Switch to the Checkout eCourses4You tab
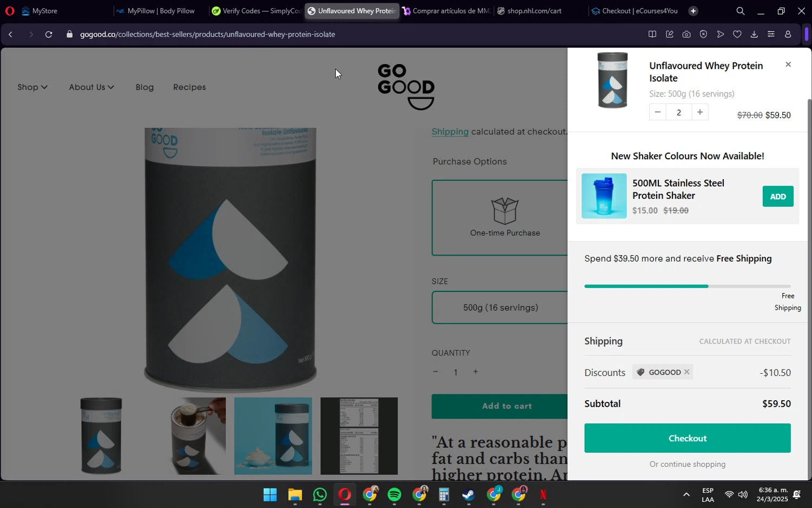 pyautogui.click(x=636, y=11)
